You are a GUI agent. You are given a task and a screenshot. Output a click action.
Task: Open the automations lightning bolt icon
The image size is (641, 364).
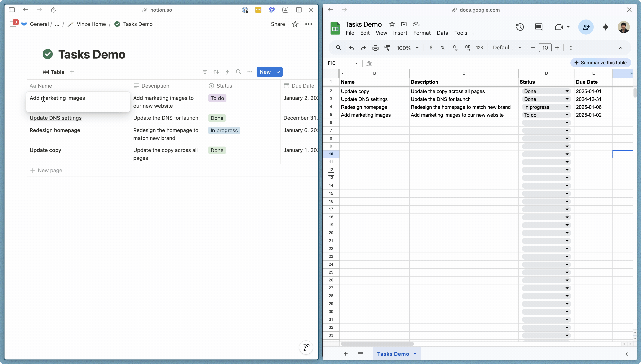[227, 72]
